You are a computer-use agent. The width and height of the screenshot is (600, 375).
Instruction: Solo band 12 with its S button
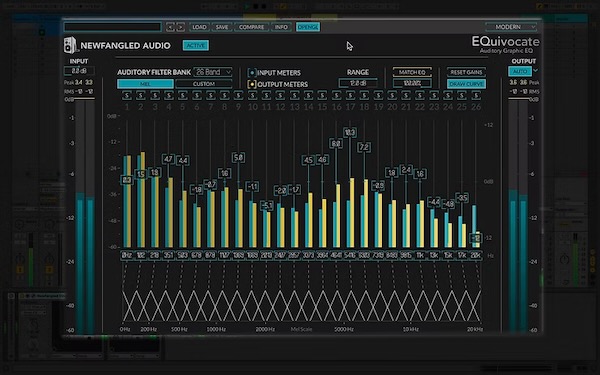pos(280,95)
